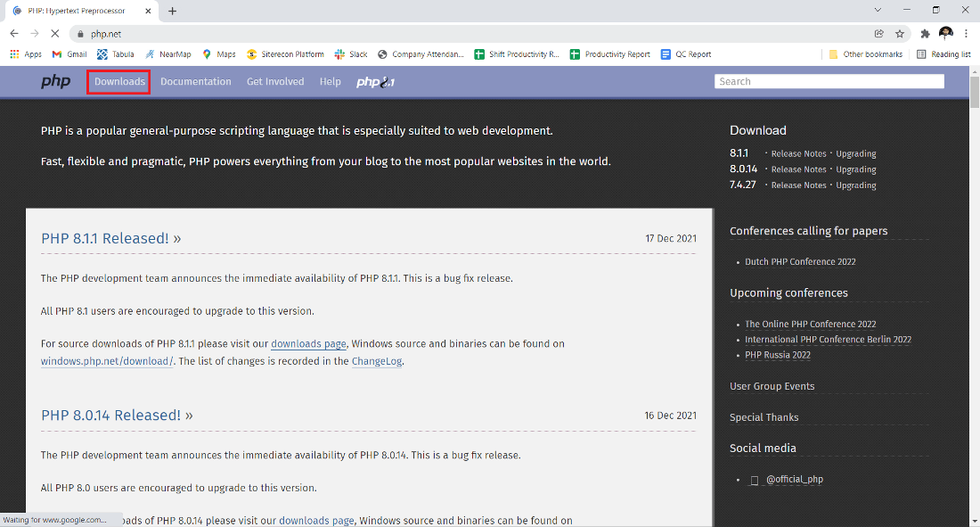
Task: Click the page vertical scrollbar thumb
Action: [975, 93]
